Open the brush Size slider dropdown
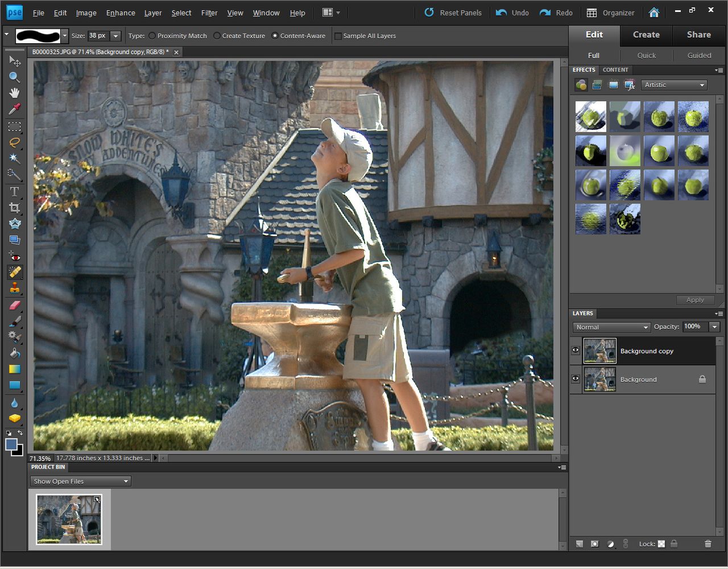 [x=115, y=36]
